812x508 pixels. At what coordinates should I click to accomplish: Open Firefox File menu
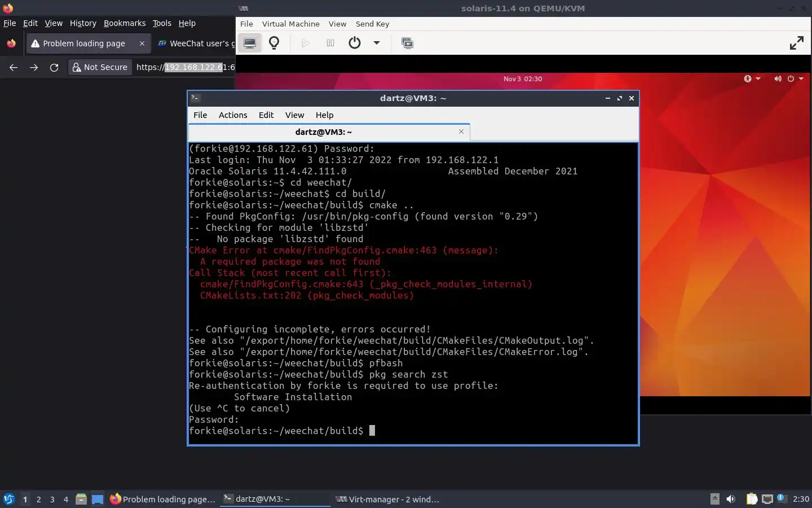tap(10, 23)
